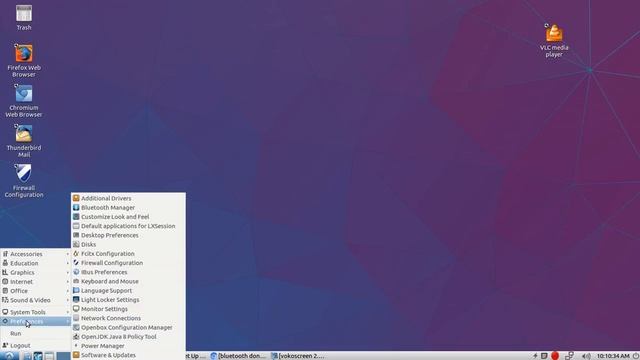Choose Desktop Preferences in the submenu

[128, 235]
